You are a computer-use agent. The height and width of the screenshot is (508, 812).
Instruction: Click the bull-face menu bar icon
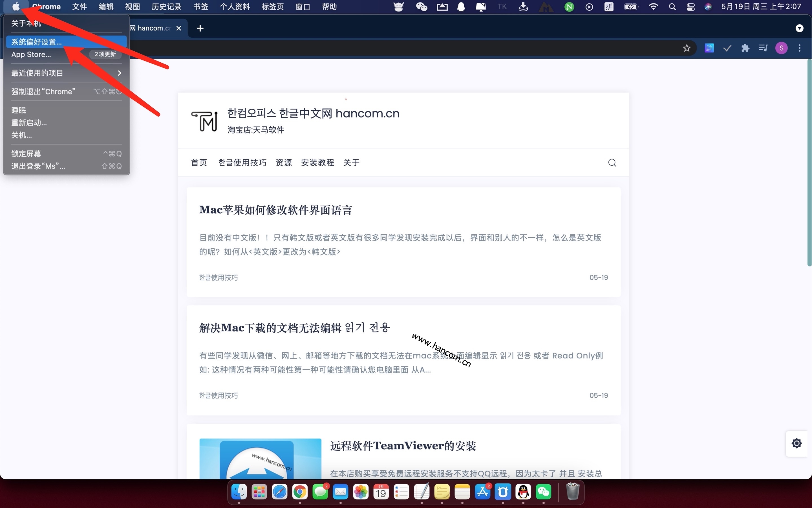tap(398, 7)
